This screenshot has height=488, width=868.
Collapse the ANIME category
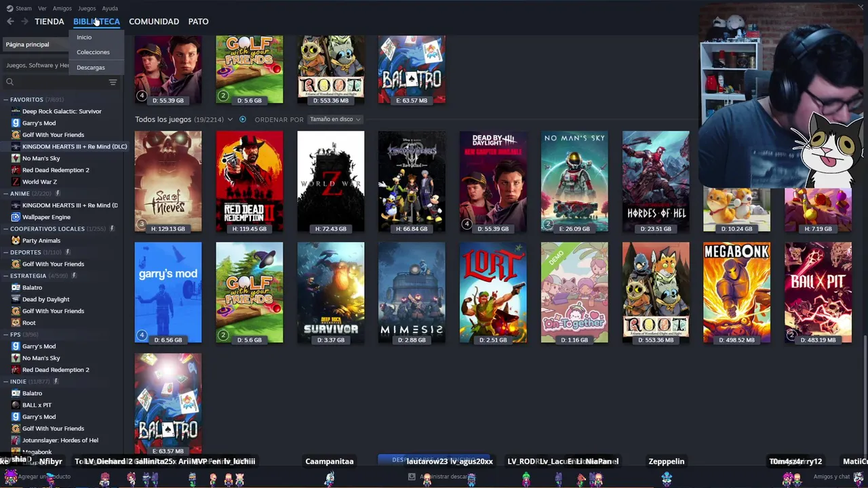(5, 194)
